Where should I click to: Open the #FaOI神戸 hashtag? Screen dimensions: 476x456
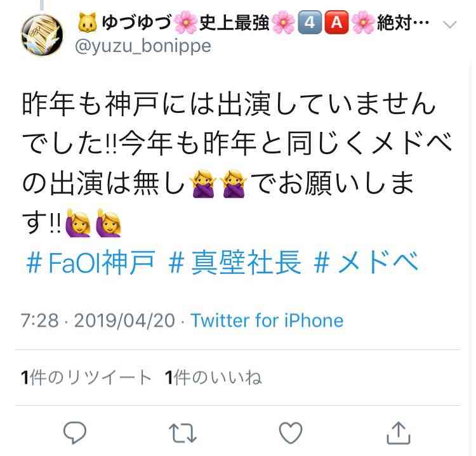coord(91,262)
